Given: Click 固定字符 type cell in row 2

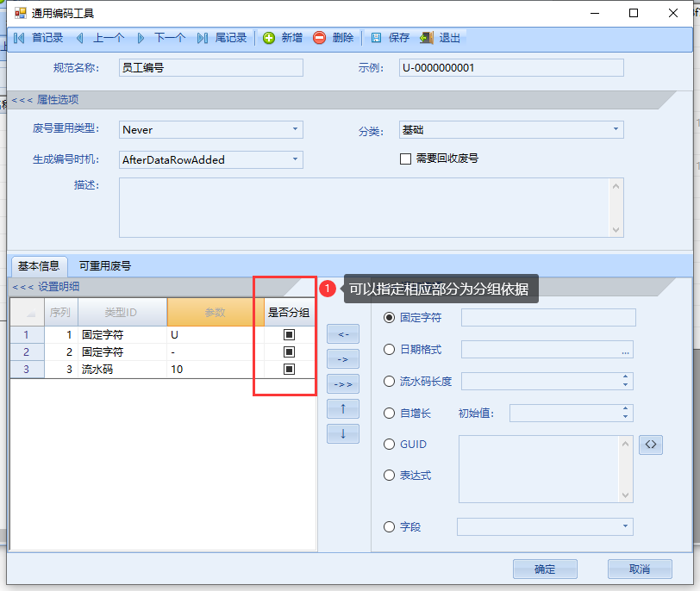Looking at the screenshot, I should [x=122, y=351].
